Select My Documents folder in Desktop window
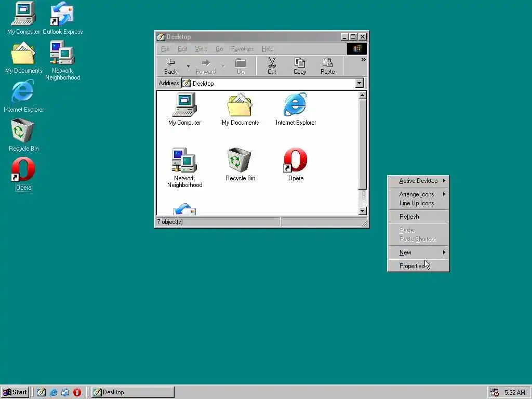Image resolution: width=532 pixels, height=399 pixels. pos(240,109)
